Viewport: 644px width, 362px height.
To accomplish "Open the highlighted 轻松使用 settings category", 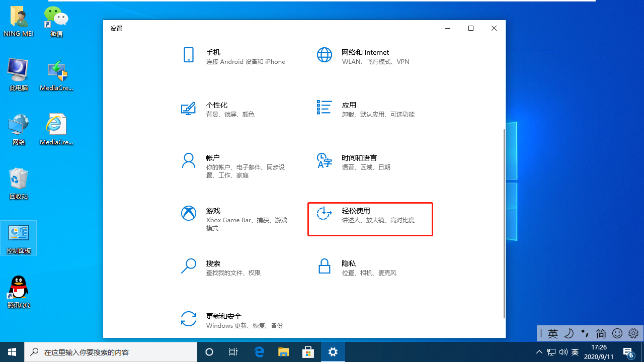I will 370,219.
